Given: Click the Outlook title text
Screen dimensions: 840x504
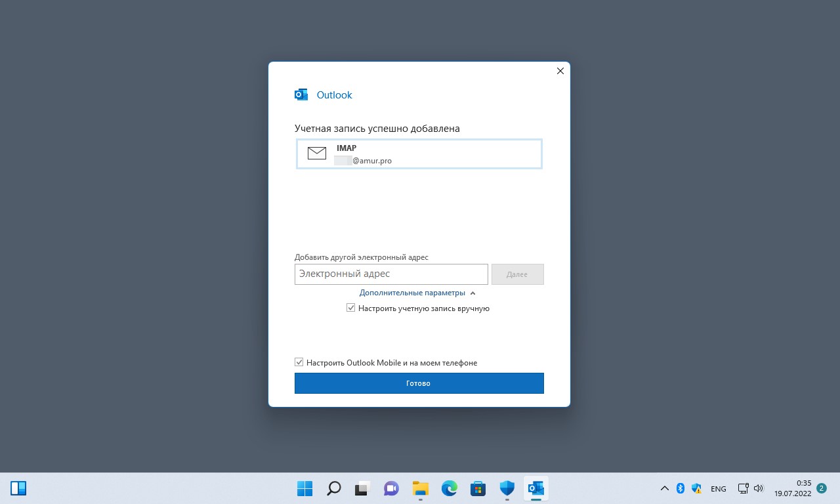Looking at the screenshot, I should pos(334,95).
